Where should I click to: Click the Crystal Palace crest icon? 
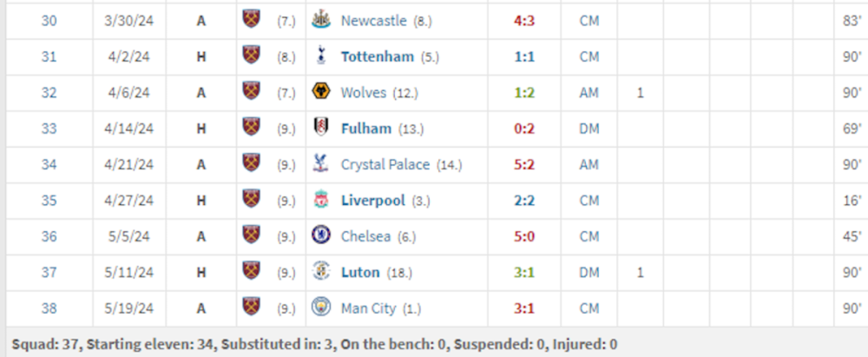(320, 165)
